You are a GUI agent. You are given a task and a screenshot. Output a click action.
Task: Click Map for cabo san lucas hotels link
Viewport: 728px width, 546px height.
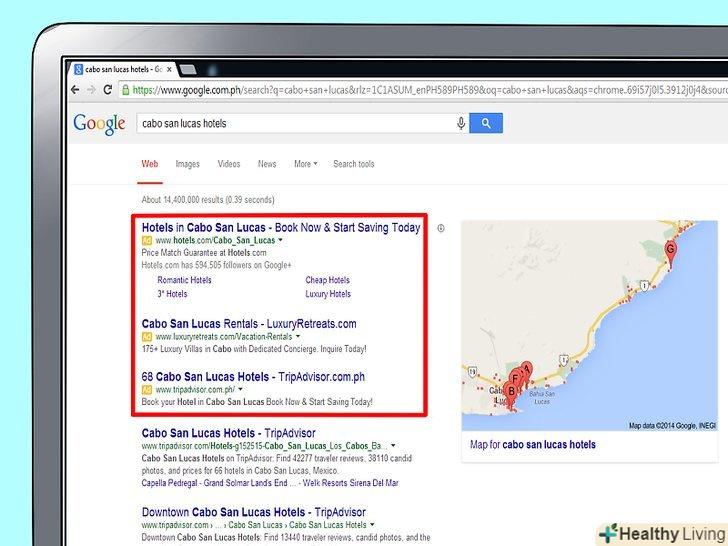(532, 445)
